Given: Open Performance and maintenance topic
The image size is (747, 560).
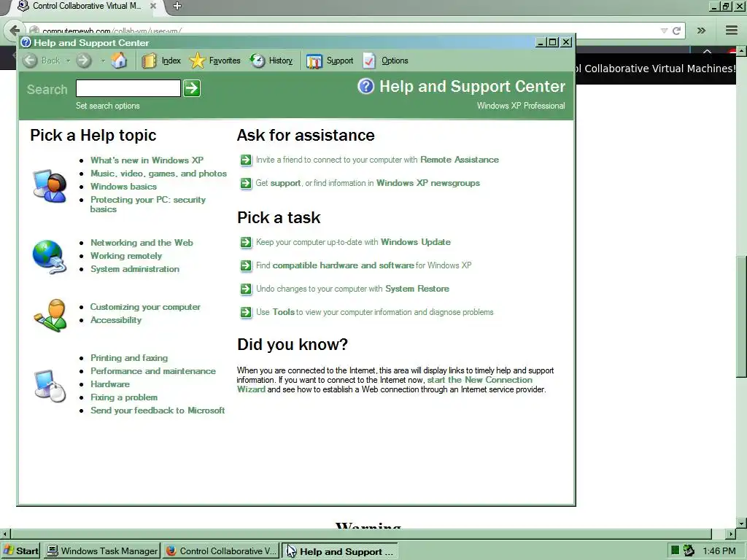Looking at the screenshot, I should coord(153,371).
